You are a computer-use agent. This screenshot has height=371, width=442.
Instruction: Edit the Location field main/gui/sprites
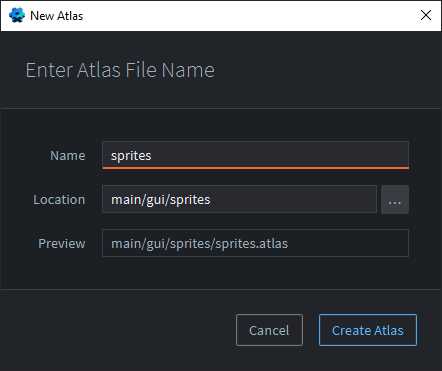point(239,199)
